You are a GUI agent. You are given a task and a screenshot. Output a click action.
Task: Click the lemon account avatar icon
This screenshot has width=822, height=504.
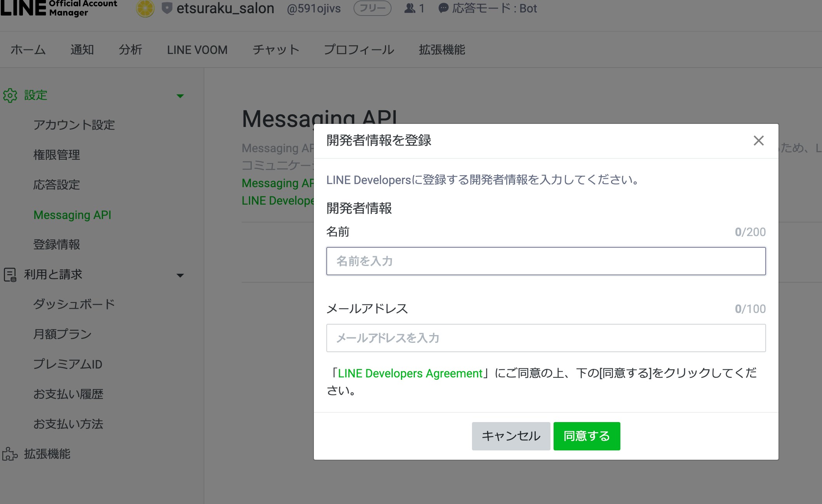[145, 9]
